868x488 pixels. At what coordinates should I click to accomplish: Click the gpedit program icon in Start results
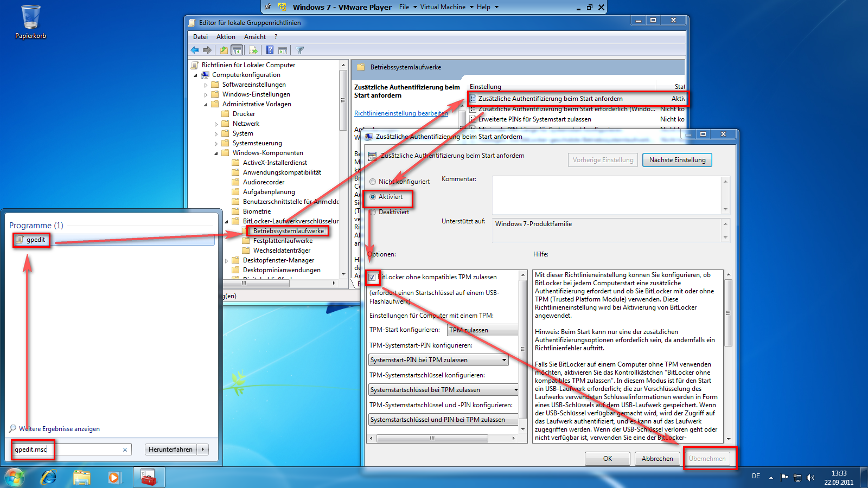[20, 240]
